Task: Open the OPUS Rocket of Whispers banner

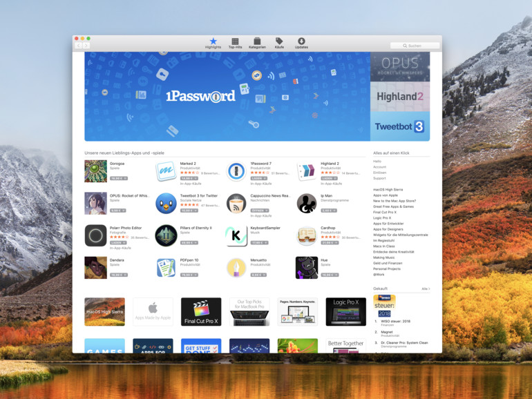Action: [x=400, y=66]
